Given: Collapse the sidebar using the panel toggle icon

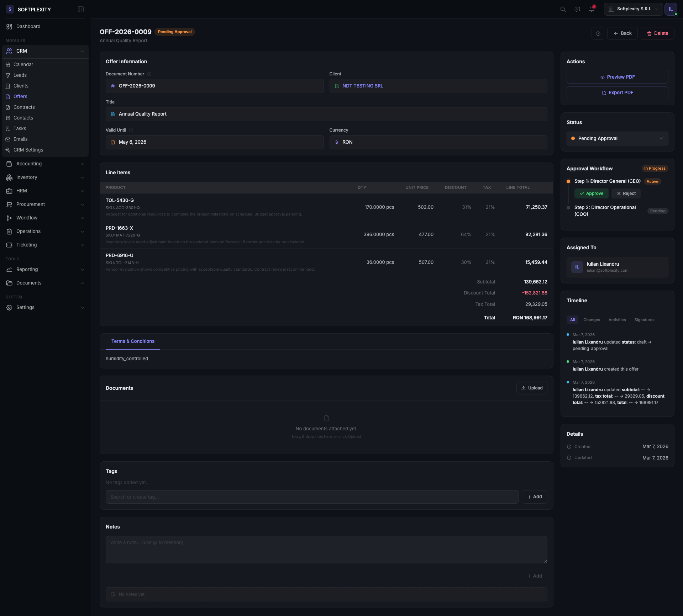Looking at the screenshot, I should (x=81, y=9).
